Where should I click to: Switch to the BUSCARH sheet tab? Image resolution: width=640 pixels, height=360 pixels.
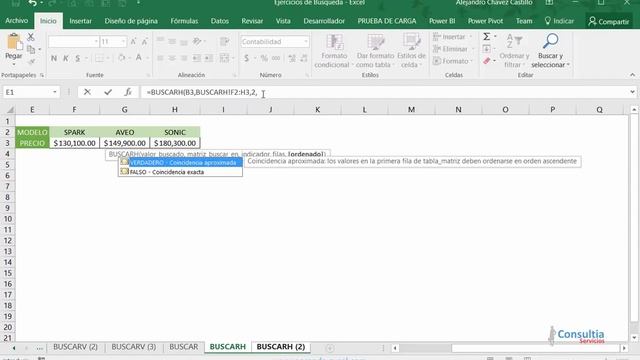228,347
